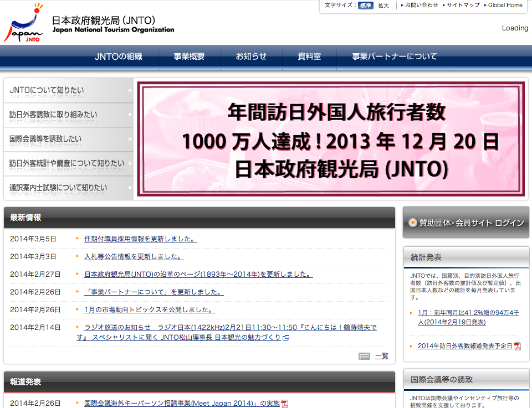Open 1月：前年同月比41.2%増 statistics link
This screenshot has height=408, width=532.
[468, 318]
